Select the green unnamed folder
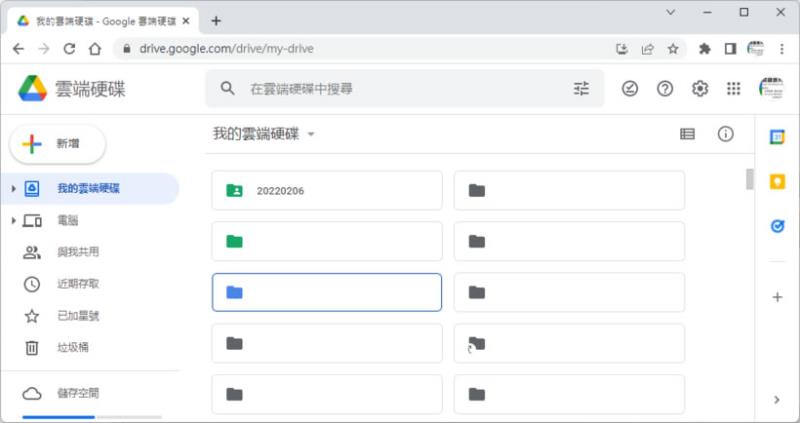The width and height of the screenshot is (800, 423). 327,241
